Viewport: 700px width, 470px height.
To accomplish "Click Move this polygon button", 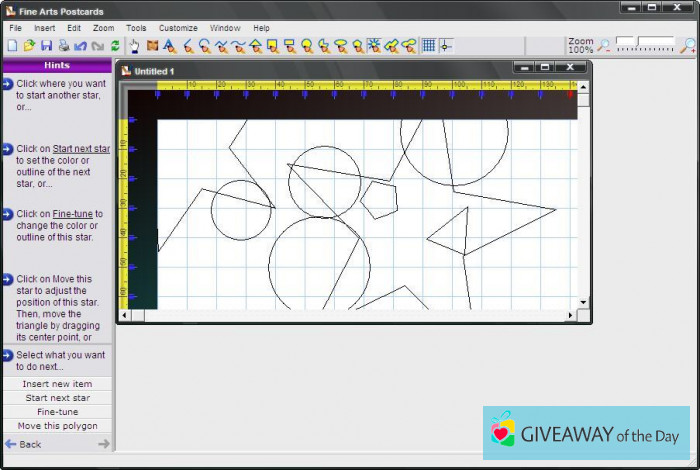I will click(x=57, y=426).
